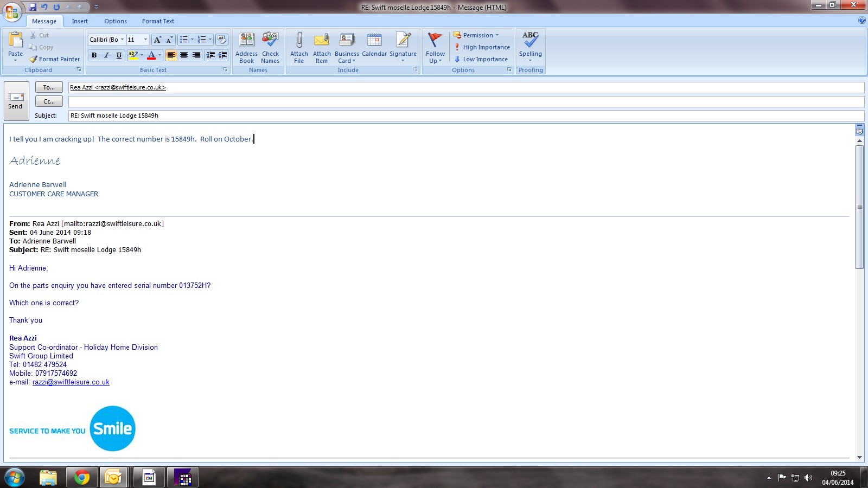The height and width of the screenshot is (488, 868).
Task: Expand the Follow Up flag menu
Action: 435,47
